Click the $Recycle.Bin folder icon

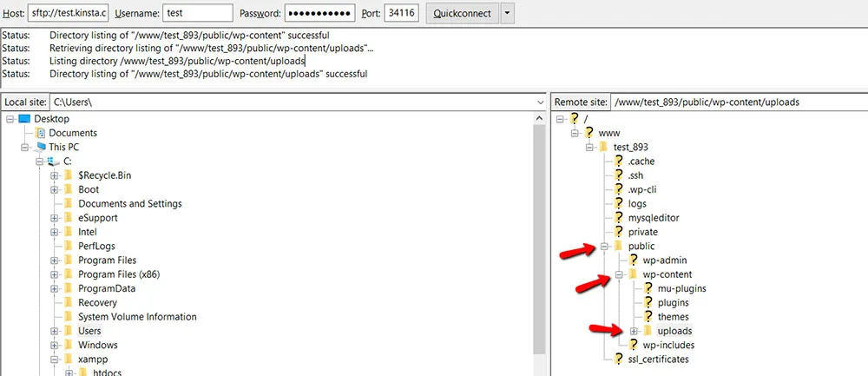point(69,175)
